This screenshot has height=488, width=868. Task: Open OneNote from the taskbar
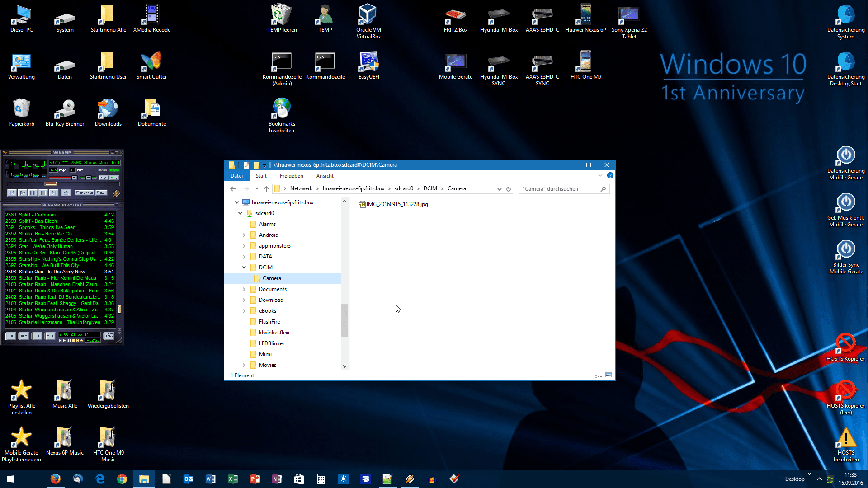pyautogui.click(x=277, y=479)
